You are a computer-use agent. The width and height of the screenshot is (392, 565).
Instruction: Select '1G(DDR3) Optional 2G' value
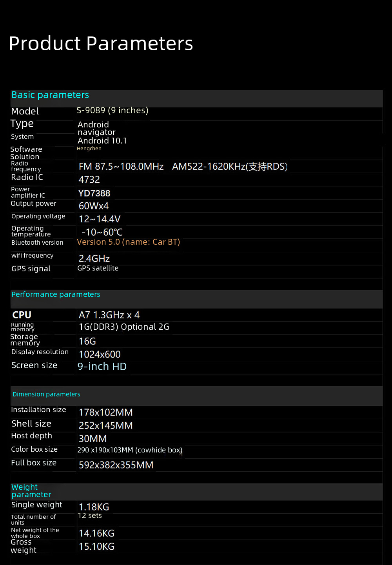click(124, 327)
